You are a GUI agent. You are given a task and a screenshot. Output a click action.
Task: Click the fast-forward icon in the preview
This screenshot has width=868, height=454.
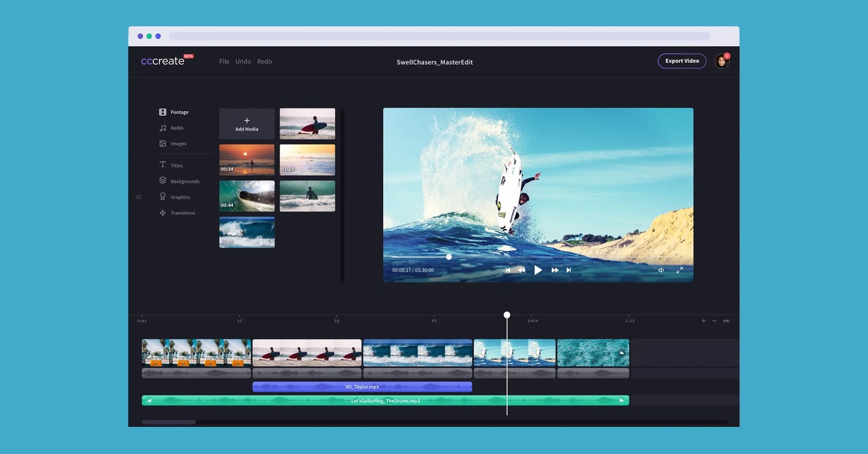[555, 270]
